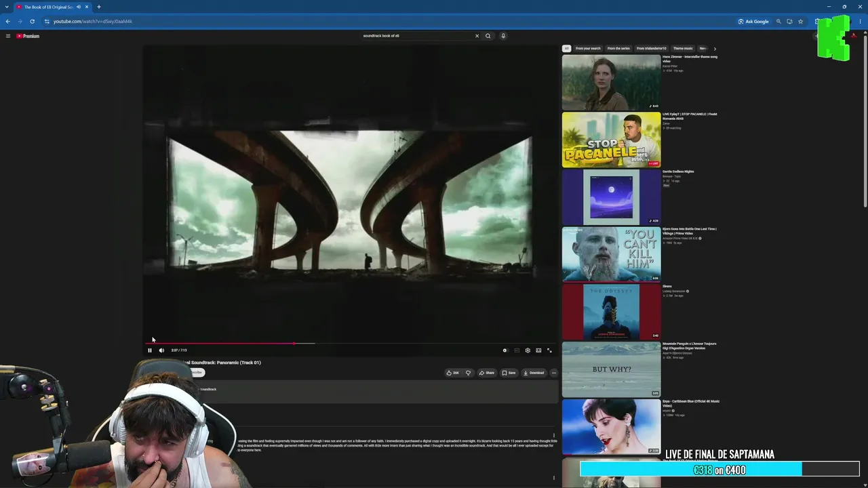868x488 pixels.
Task: Like the video with the thumbs-up button
Action: 452,373
